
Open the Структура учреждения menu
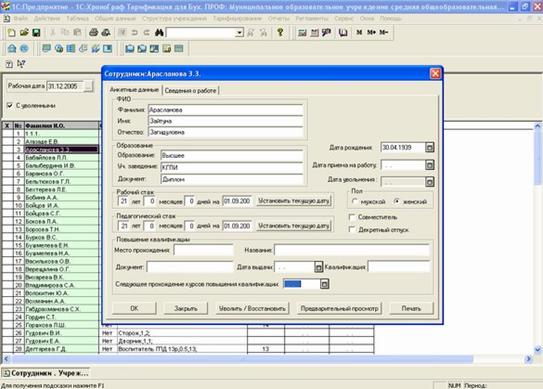click(x=175, y=19)
